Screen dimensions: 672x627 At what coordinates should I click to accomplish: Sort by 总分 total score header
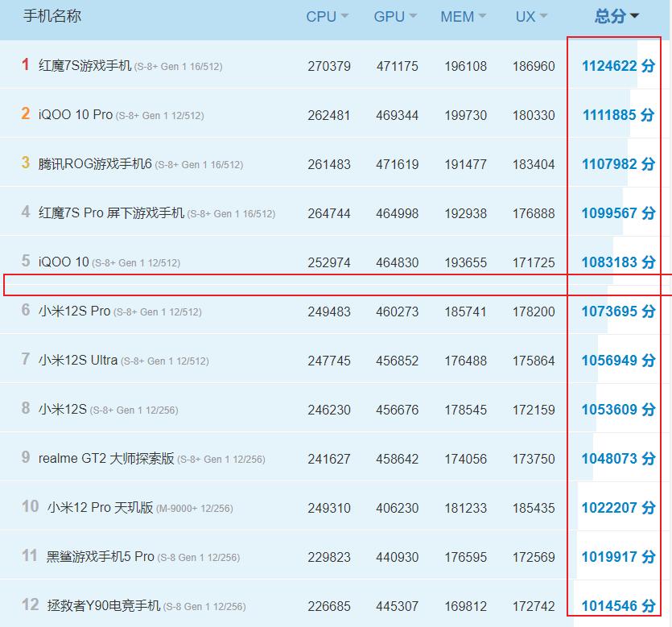(616, 16)
